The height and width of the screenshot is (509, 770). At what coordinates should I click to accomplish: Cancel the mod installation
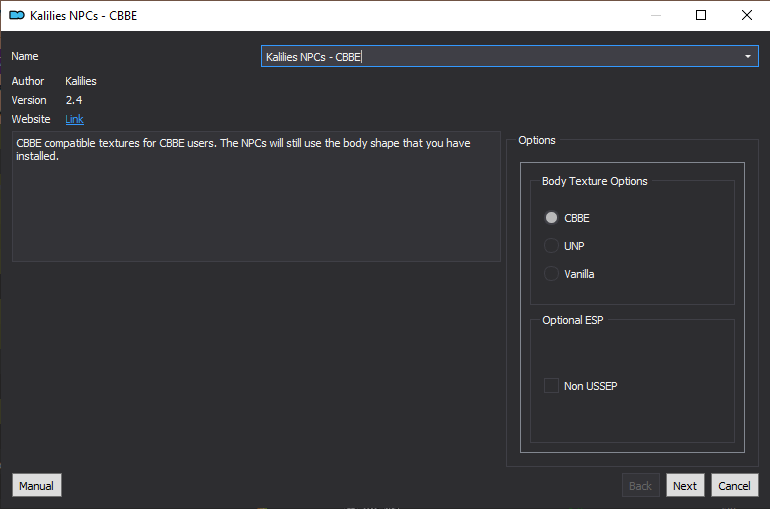[735, 485]
